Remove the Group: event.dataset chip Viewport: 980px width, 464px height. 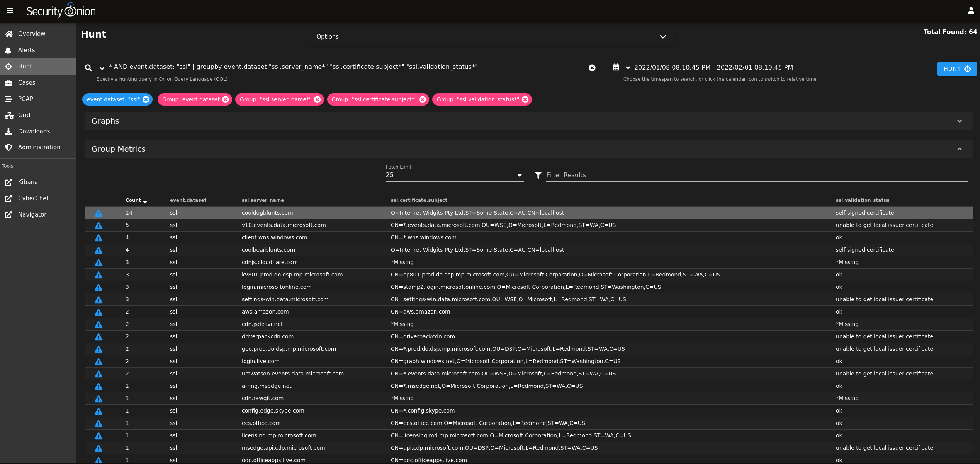226,99
